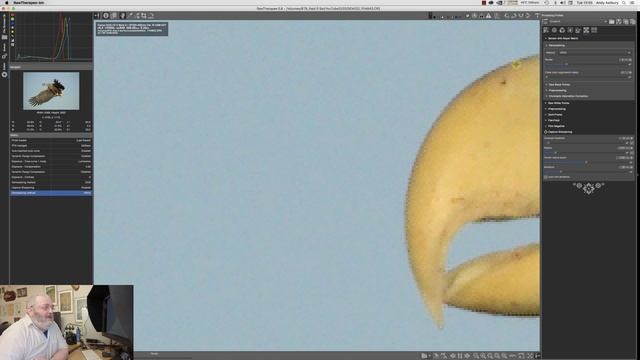Select the Crop tool

(x=144, y=16)
